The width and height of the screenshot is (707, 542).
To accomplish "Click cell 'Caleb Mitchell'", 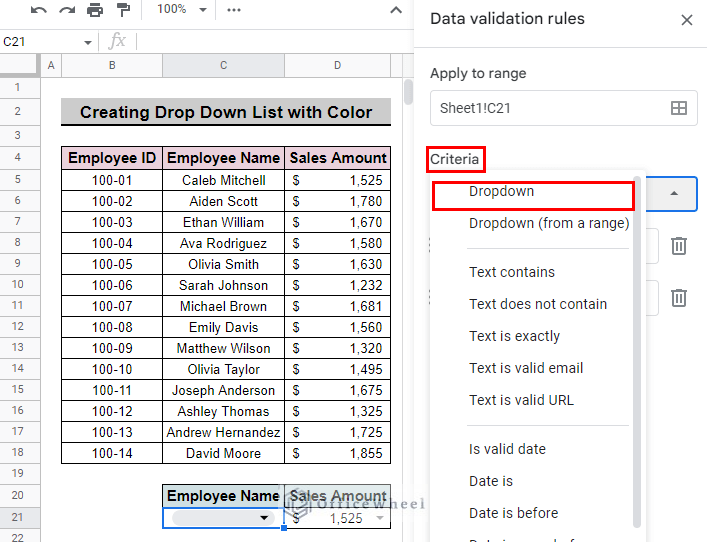I will pos(223,180).
